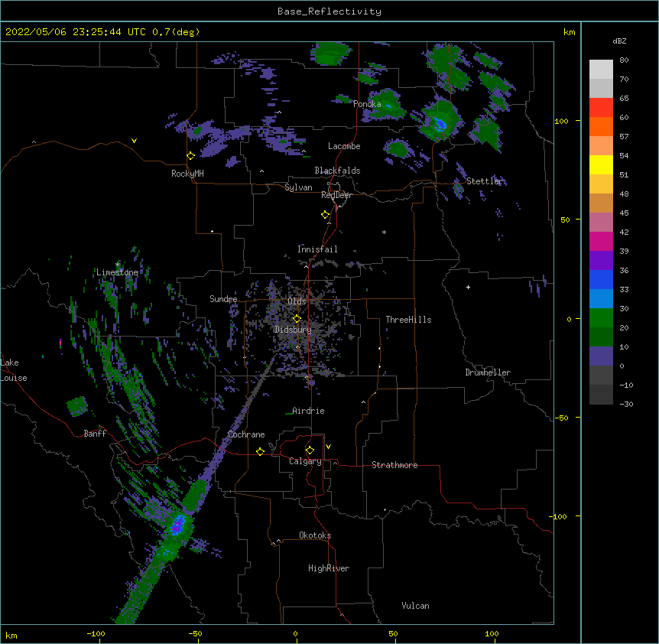Select the 54 dBZ yellow color swatch
This screenshot has height=644, width=659.
601,164
